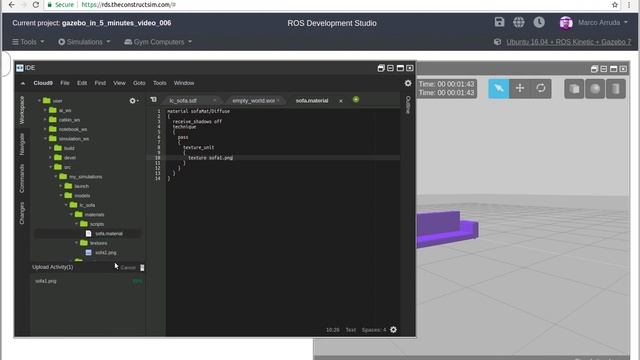
Task: Click the cursor position 10:26 in status bar
Action: click(332, 330)
